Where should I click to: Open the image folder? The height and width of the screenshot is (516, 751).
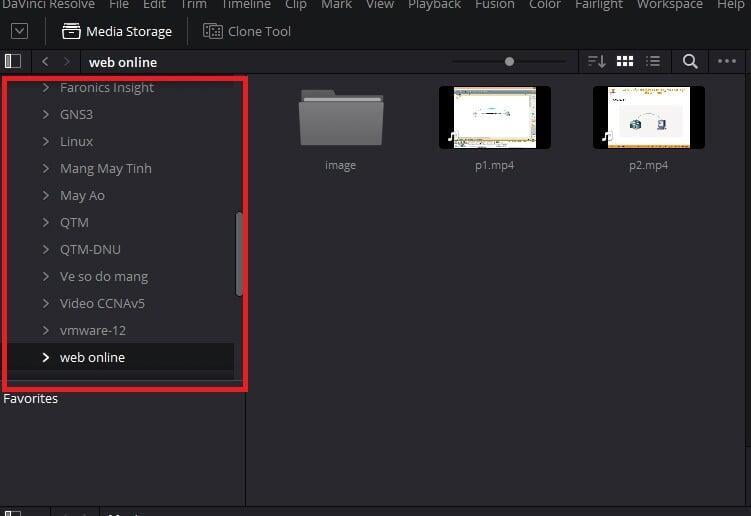pos(340,117)
